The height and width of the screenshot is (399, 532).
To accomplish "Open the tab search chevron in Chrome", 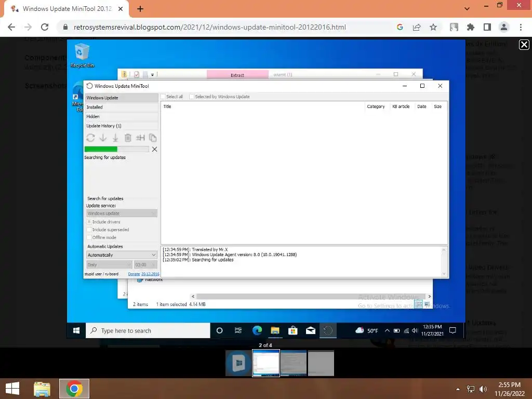I will pos(467,9).
